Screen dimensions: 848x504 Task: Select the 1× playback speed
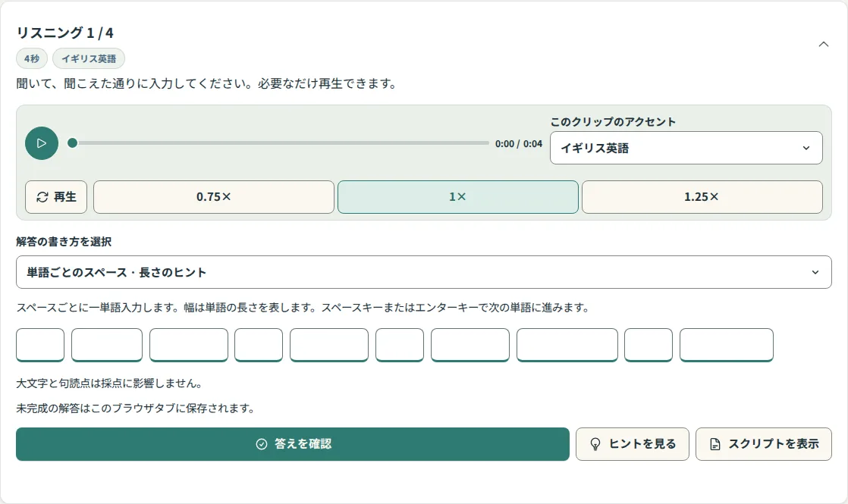tap(458, 197)
